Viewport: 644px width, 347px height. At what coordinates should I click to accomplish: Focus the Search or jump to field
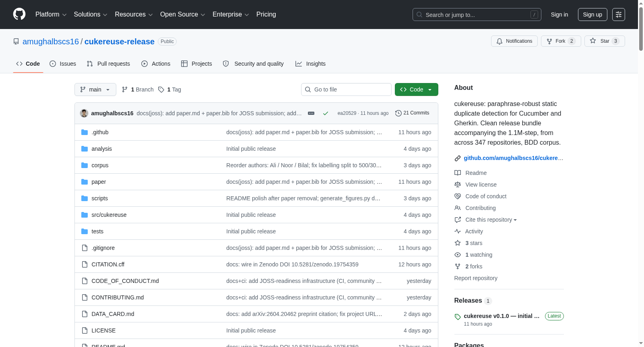coord(477,15)
